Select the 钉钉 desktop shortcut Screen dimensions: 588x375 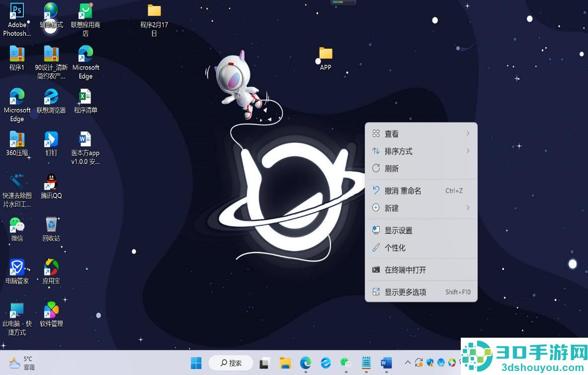(51, 143)
